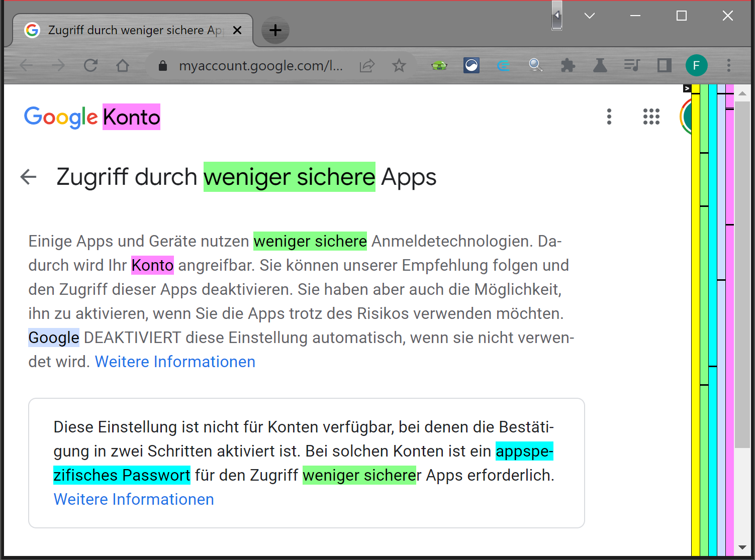Image resolution: width=755 pixels, height=560 pixels.
Task: Click the share page icon in address bar
Action: (367, 65)
